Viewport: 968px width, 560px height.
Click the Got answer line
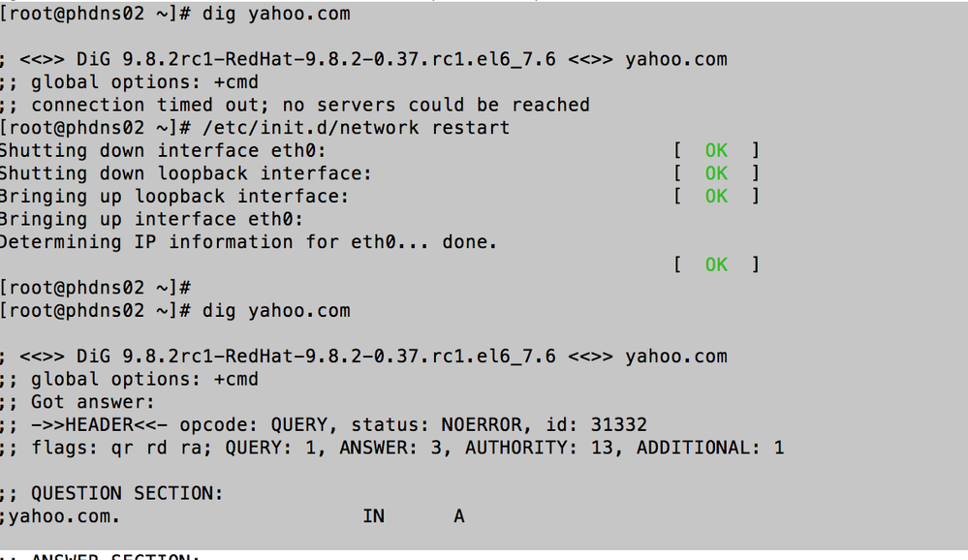pos(93,402)
